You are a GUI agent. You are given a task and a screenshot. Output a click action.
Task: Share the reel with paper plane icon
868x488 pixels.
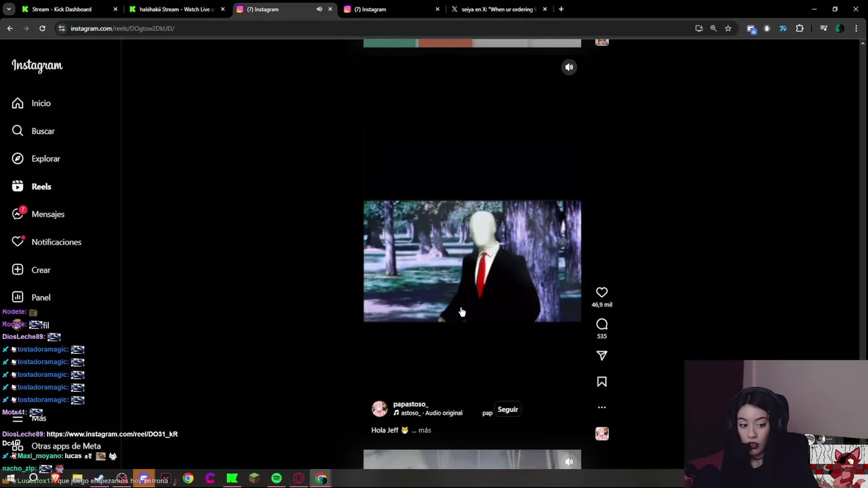(601, 355)
